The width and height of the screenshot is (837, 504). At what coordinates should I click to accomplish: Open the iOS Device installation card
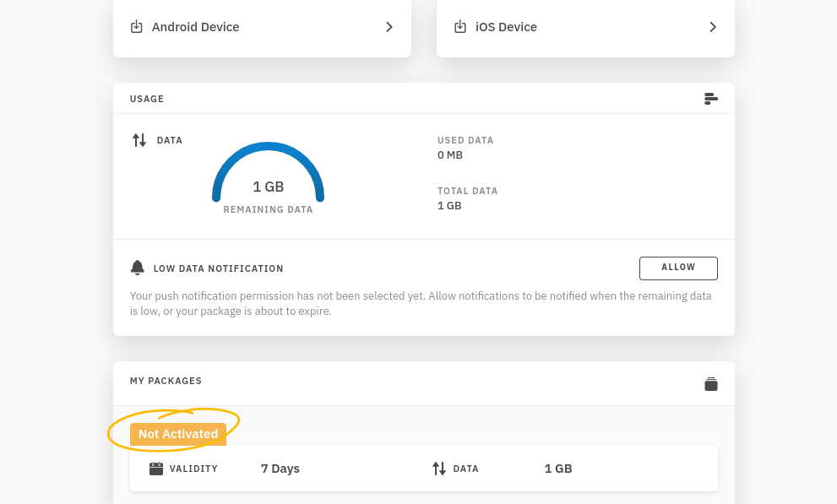(585, 28)
